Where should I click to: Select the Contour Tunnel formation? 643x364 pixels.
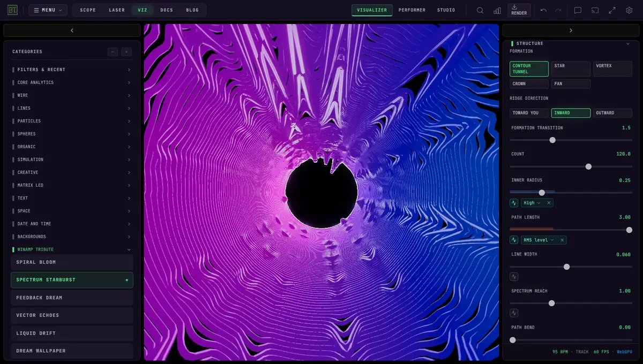click(529, 69)
